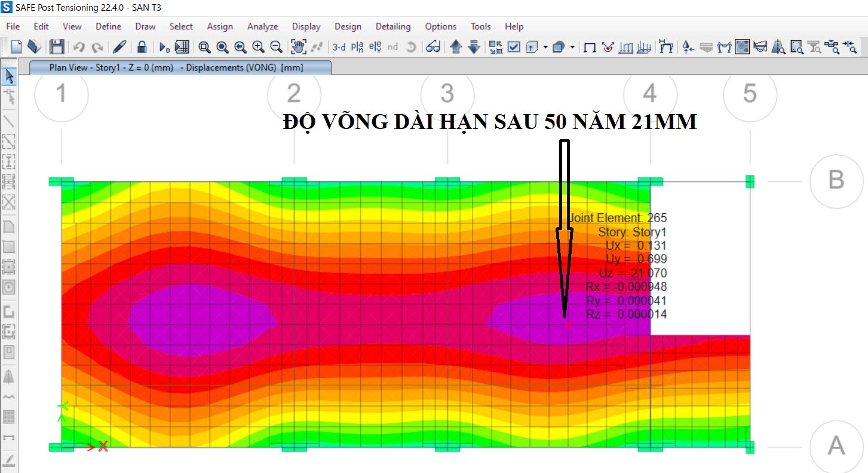This screenshot has width=868, height=473.
Task: Open the Display menu
Action: (x=306, y=26)
